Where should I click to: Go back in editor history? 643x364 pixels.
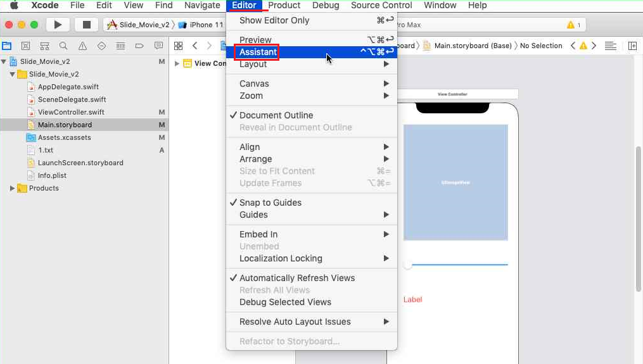pos(195,46)
